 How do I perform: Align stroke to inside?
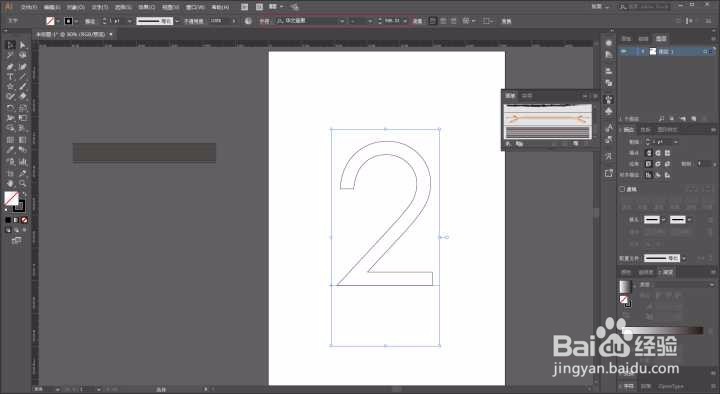point(658,175)
